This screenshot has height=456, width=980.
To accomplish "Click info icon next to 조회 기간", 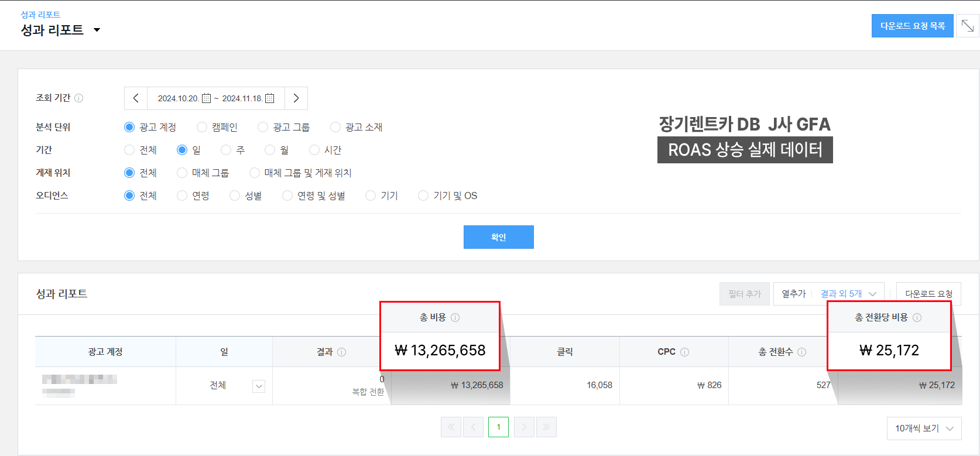I will [x=79, y=98].
